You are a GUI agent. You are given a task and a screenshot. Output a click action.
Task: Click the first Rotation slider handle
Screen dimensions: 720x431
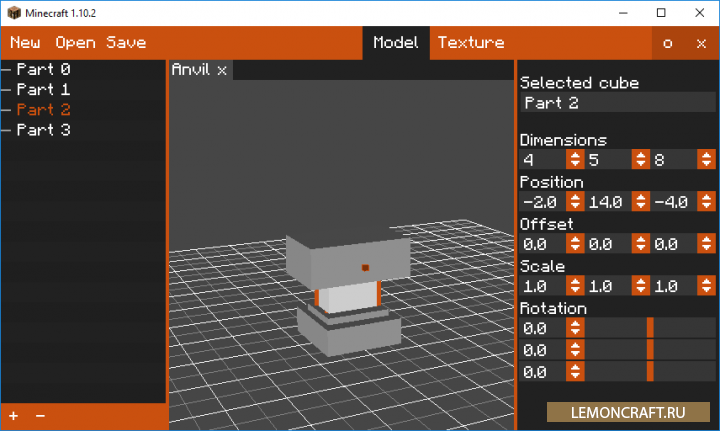pyautogui.click(x=650, y=328)
